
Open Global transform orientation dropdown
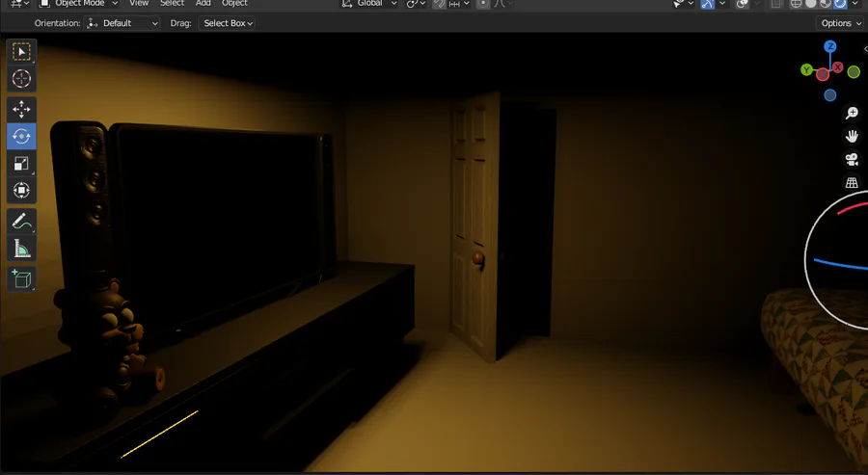click(x=368, y=4)
